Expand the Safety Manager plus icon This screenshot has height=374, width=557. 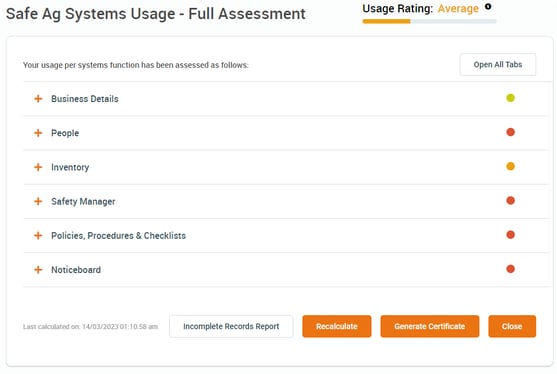point(38,201)
